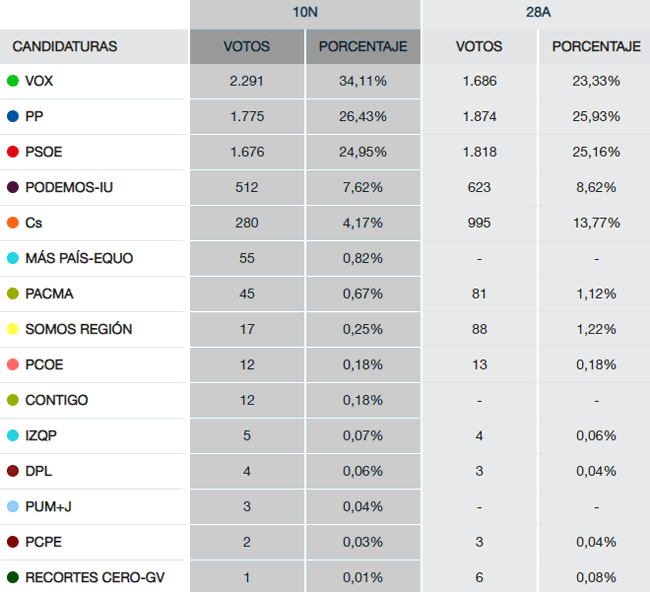Click the CANDIDATURAS column header
The height and width of the screenshot is (592, 650).
[x=65, y=47]
